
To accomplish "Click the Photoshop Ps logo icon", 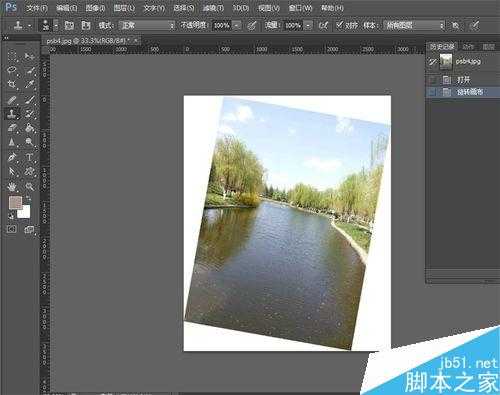I will pyautogui.click(x=11, y=7).
